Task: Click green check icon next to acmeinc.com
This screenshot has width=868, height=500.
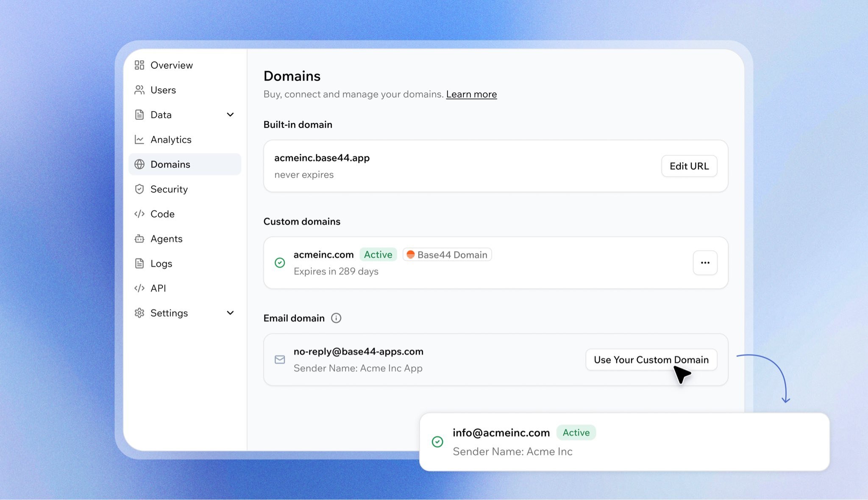Action: click(280, 263)
